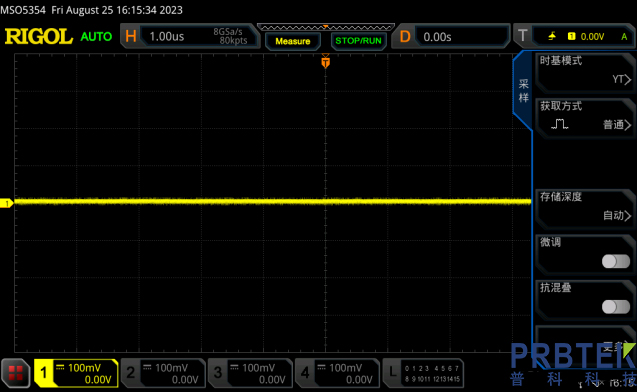Open trigger settings via the T icon
The image size is (637, 392).
(522, 36)
